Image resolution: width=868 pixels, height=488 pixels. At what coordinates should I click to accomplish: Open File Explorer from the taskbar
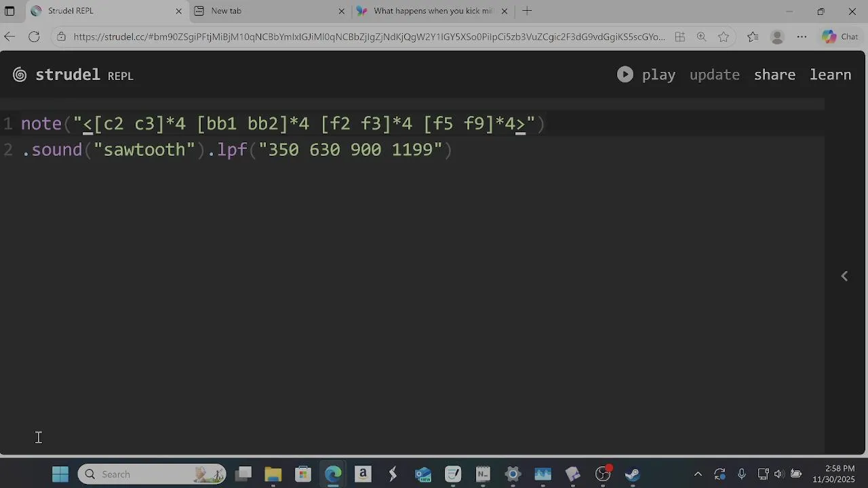[x=273, y=474]
